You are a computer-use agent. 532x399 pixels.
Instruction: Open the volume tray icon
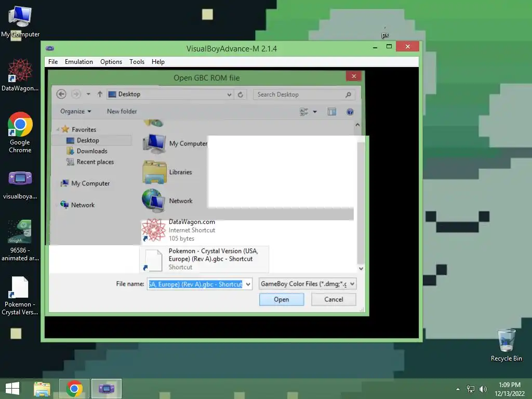tap(483, 389)
